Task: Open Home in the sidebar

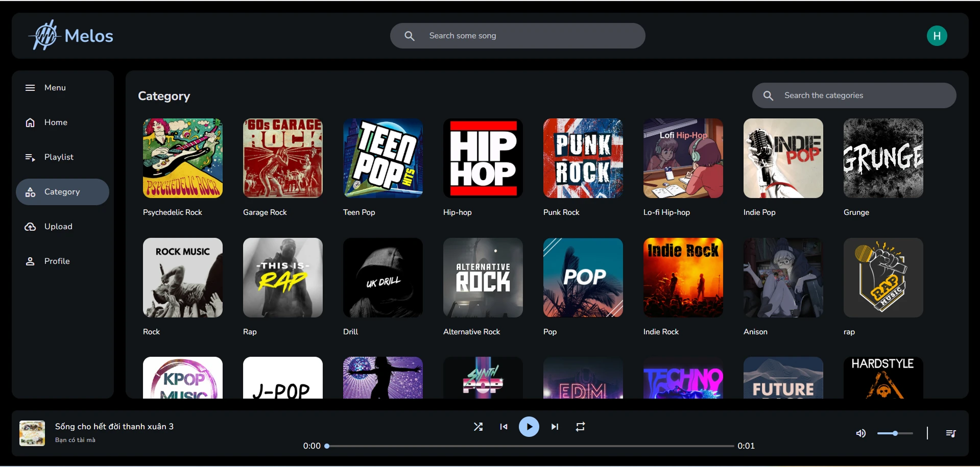Action: [62, 122]
